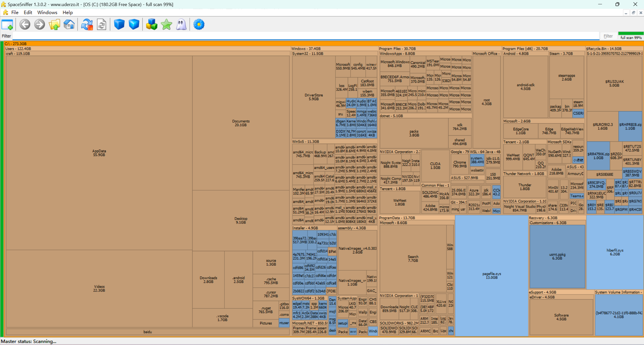This screenshot has height=345, width=644.
Task: Select the Downloads 2.8GB block
Action: [208, 280]
